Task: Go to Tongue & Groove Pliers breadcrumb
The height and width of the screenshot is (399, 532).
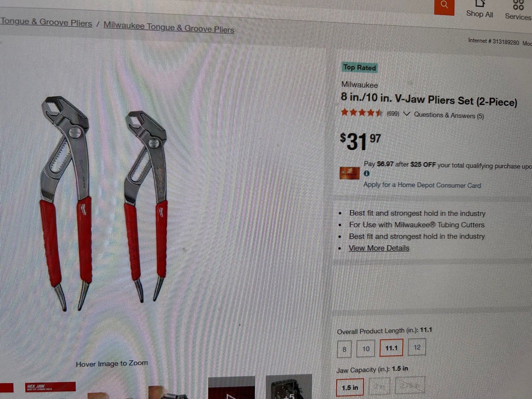Action: tap(46, 22)
